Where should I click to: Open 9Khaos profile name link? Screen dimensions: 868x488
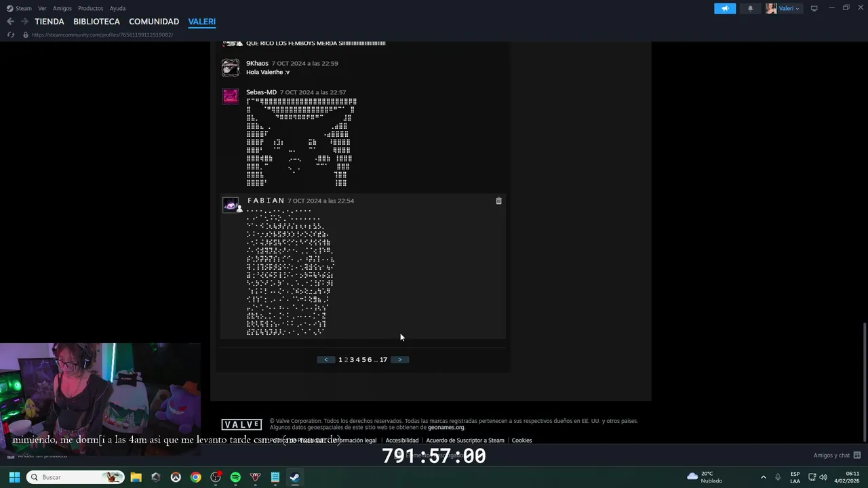257,63
